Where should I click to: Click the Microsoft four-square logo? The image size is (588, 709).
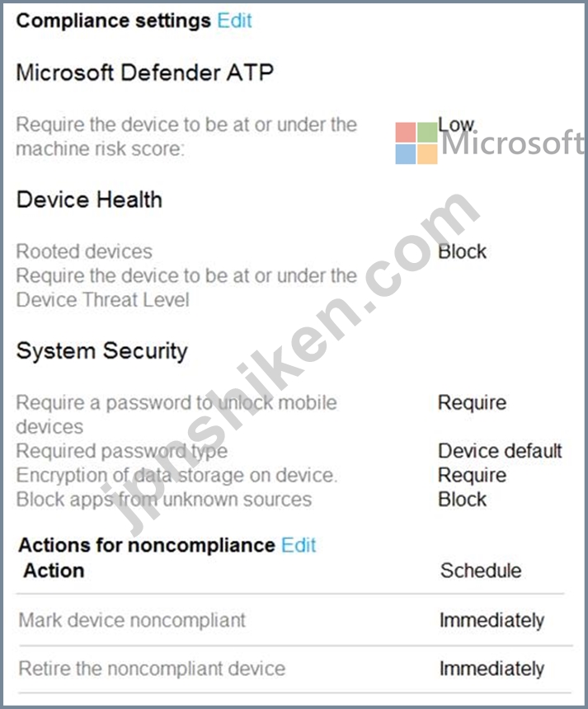[416, 143]
